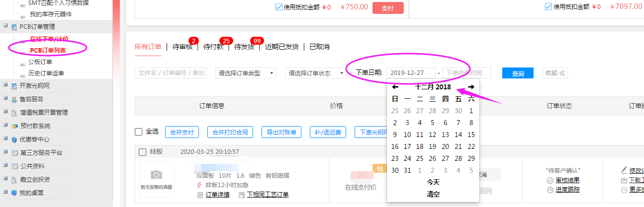Go to next month in calendar
Screen dimensions: 644x207
point(471,87)
